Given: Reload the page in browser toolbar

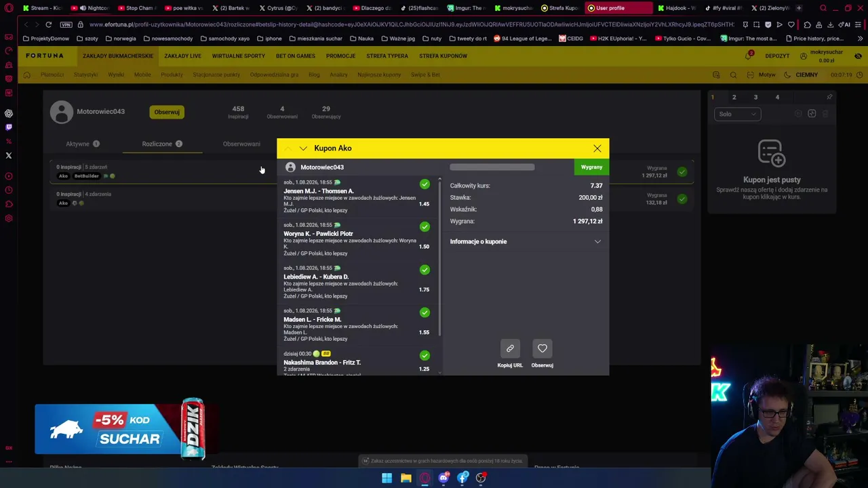Looking at the screenshot, I should click(48, 24).
